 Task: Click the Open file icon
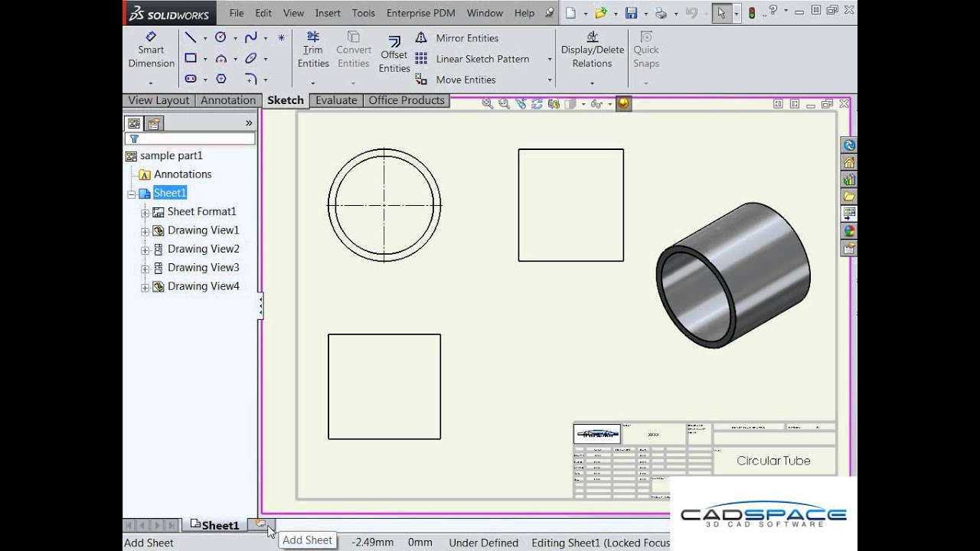(601, 13)
